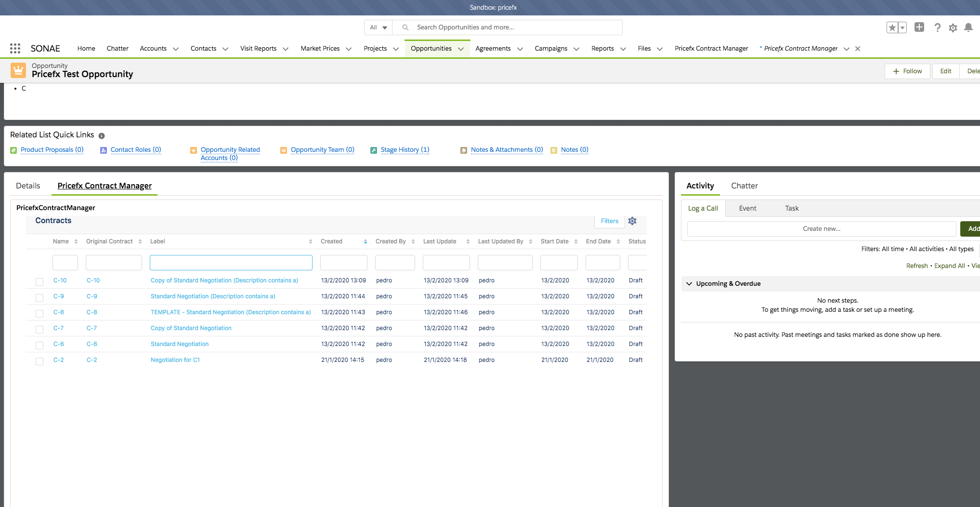The width and height of the screenshot is (980, 507).
Task: Expand the Opportunities tab dropdown
Action: pyautogui.click(x=460, y=48)
